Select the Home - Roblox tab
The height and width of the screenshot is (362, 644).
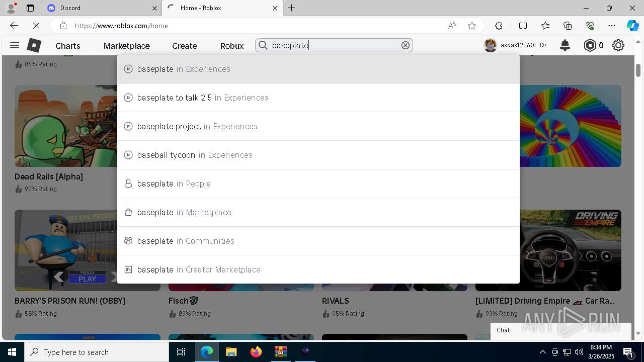(222, 8)
